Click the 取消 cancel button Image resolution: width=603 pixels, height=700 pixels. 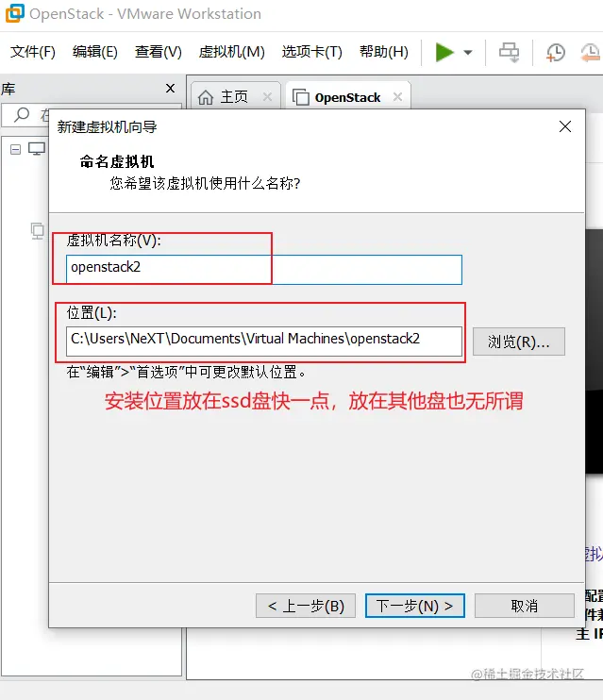click(x=525, y=606)
